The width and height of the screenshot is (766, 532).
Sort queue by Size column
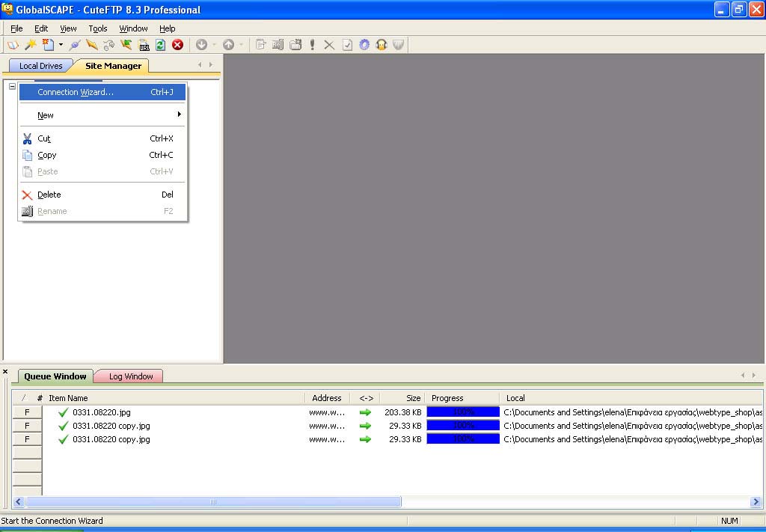click(x=402, y=398)
